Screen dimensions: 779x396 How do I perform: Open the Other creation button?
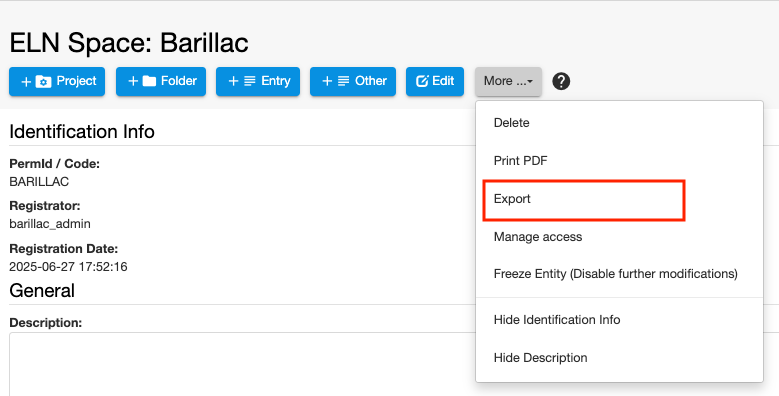pos(353,81)
